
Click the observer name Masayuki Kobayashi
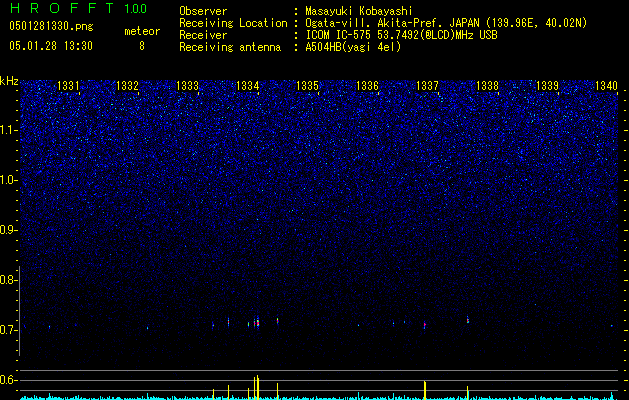(x=359, y=11)
